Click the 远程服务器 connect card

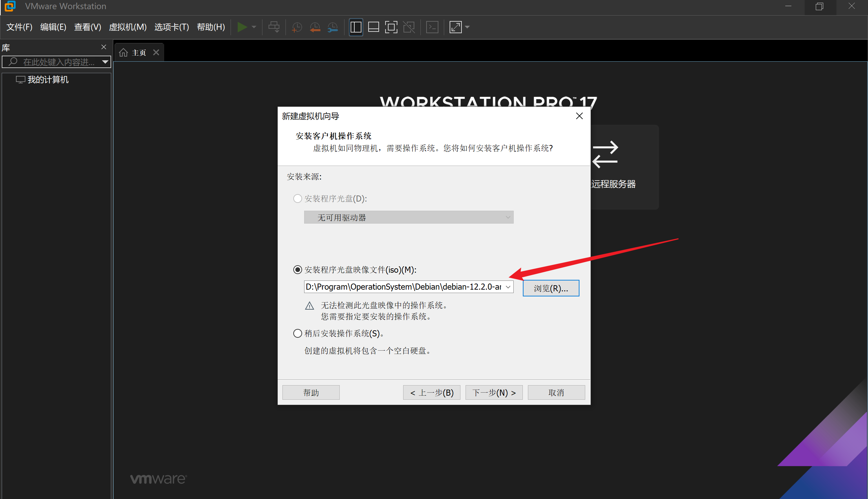click(624, 167)
